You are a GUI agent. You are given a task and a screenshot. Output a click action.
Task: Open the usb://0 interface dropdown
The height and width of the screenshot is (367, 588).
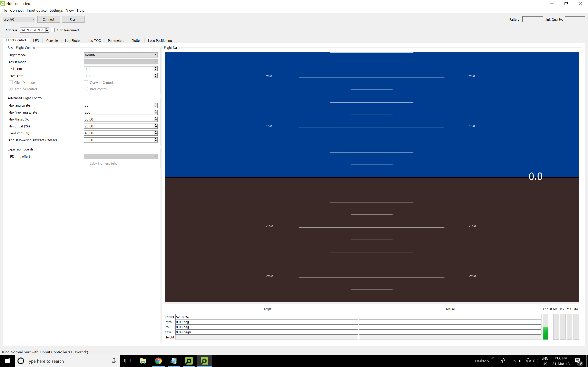[19, 19]
